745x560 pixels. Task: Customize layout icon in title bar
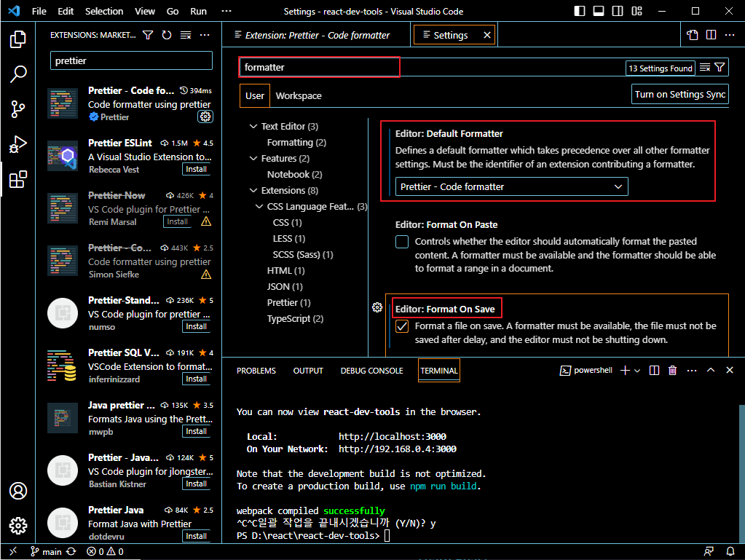coord(636,11)
